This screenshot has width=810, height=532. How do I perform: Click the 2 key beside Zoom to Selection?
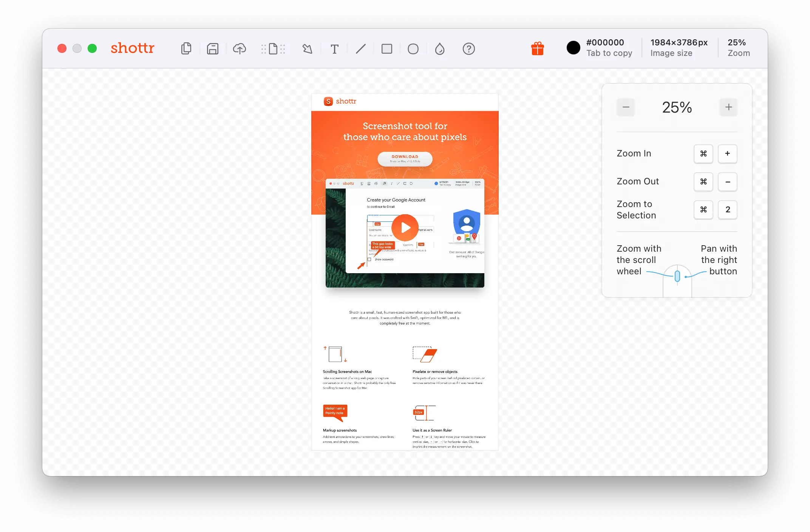tap(728, 210)
